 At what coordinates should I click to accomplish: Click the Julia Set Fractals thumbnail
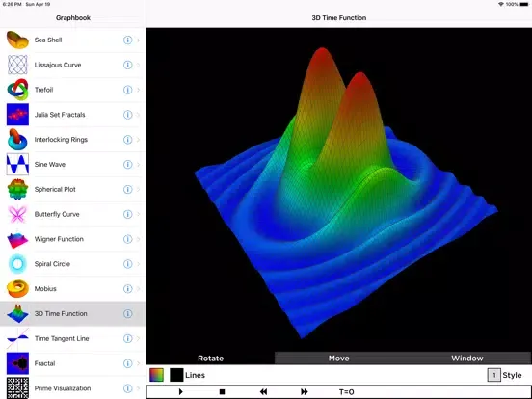pos(17,115)
